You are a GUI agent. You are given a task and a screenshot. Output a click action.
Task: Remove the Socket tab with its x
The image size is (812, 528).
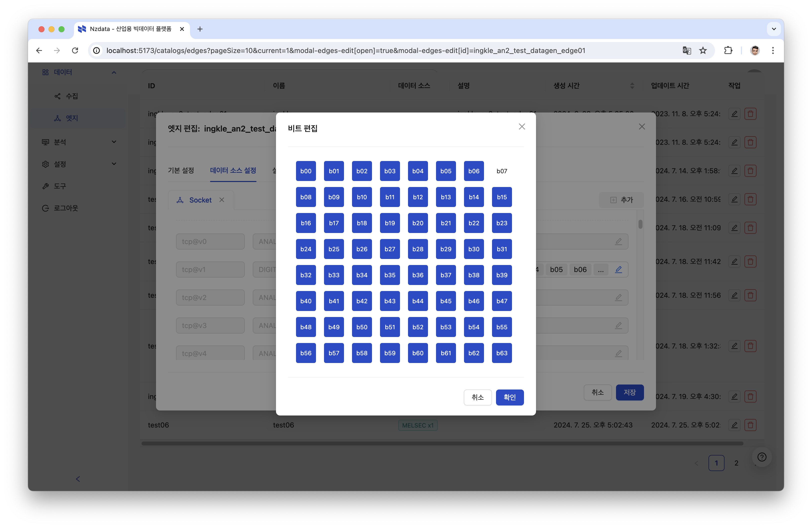[222, 200]
